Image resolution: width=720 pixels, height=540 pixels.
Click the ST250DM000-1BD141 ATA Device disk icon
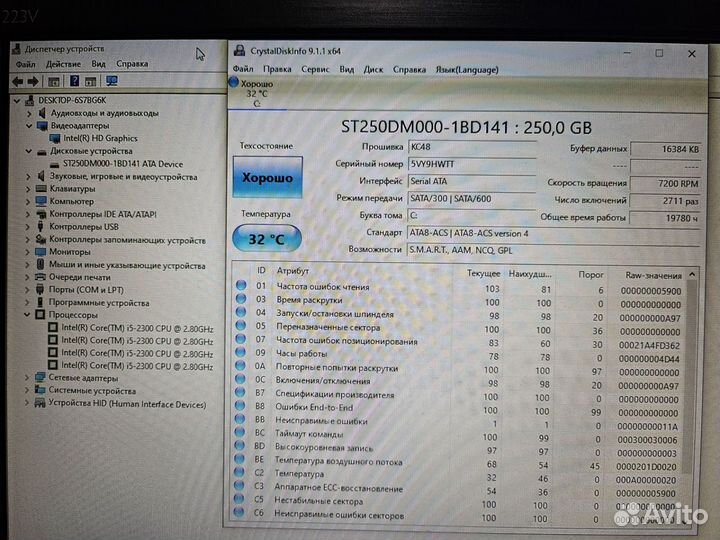coord(55,164)
